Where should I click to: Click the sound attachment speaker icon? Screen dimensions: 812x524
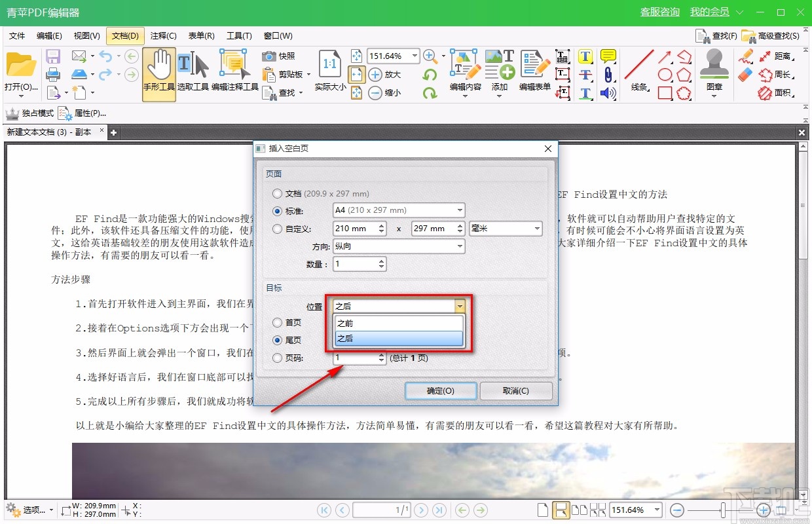608,94
